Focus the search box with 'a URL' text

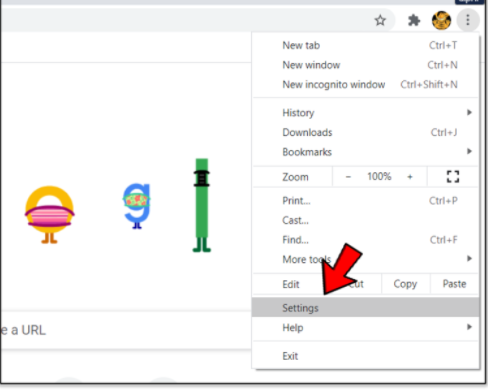click(126, 330)
